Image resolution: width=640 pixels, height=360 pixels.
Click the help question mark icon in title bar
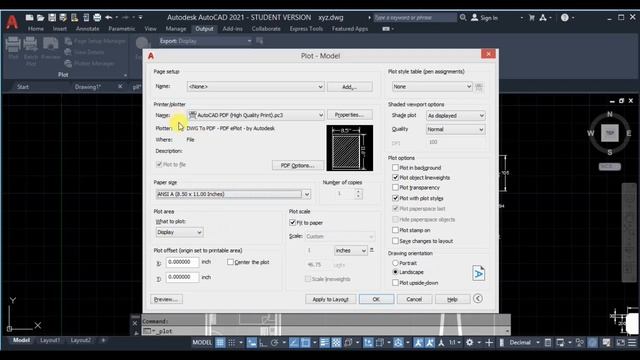point(564,18)
